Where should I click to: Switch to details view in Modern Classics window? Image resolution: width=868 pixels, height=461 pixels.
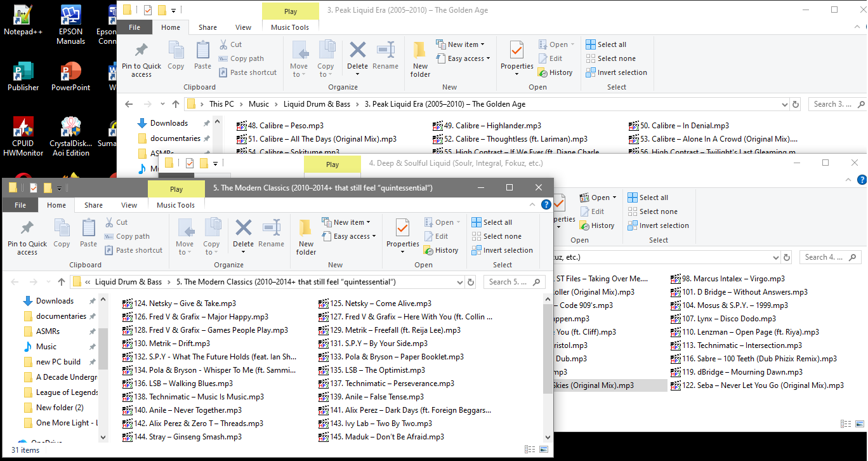click(530, 450)
